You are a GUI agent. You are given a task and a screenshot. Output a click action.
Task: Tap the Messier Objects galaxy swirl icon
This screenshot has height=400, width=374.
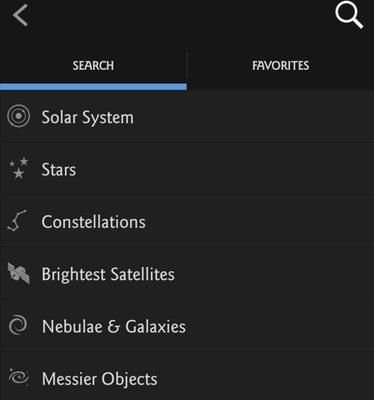(19, 377)
